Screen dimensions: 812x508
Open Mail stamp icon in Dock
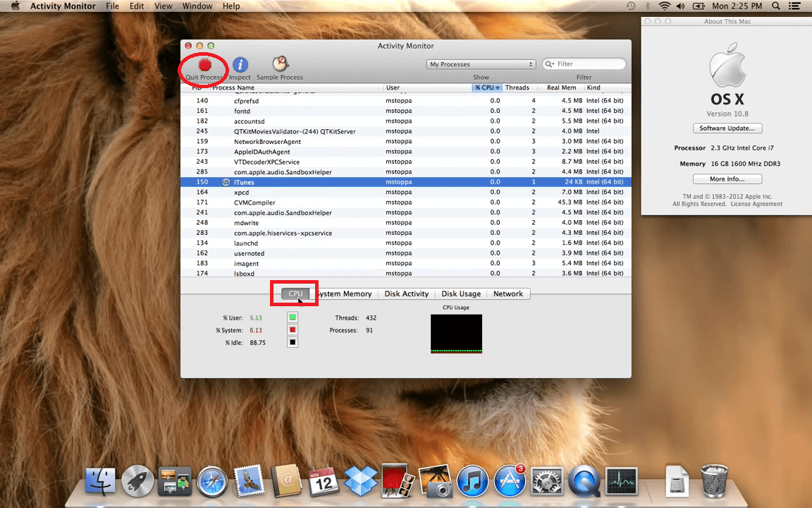pos(249,480)
